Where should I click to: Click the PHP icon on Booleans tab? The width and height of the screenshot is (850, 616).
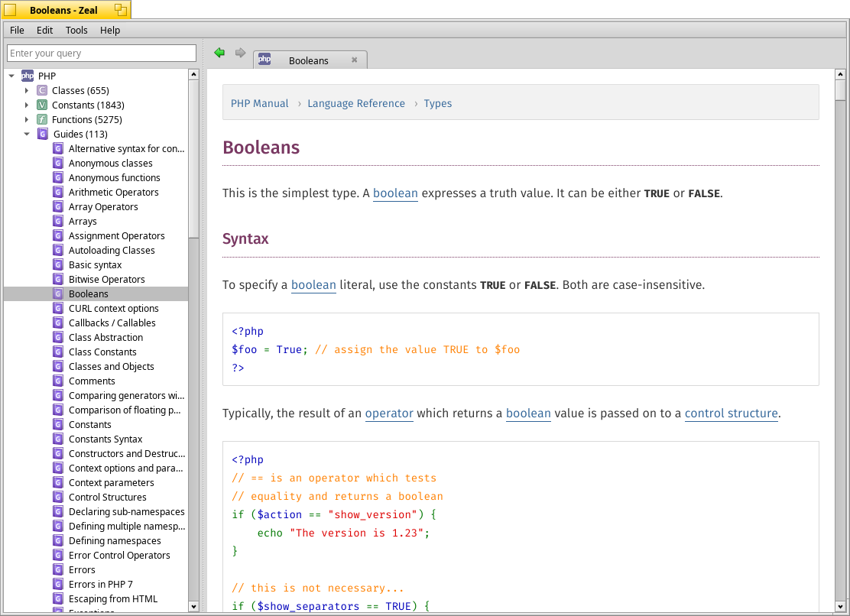click(264, 59)
